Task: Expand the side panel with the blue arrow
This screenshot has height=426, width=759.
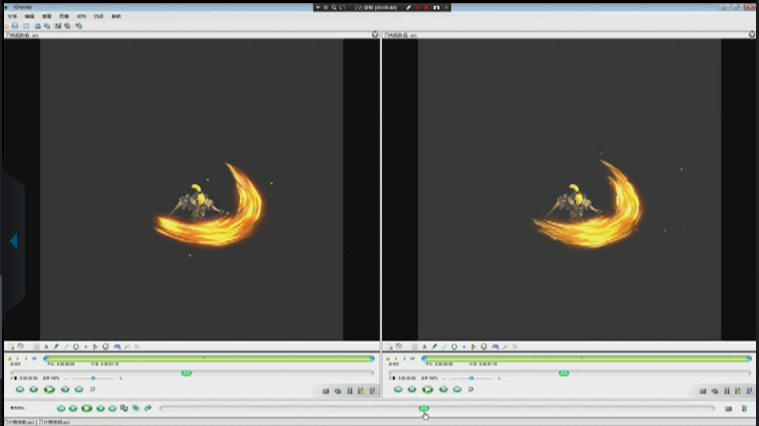Action: click(13, 241)
